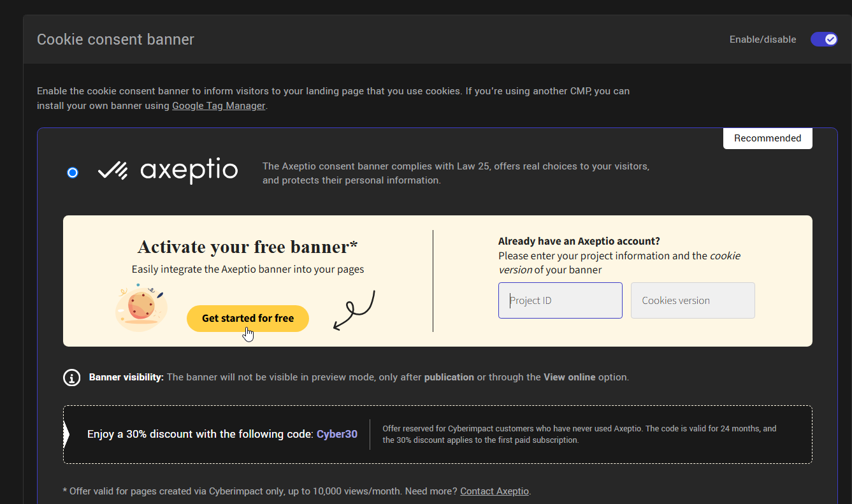
Task: Open the Google Tag Manager link
Action: [219, 106]
